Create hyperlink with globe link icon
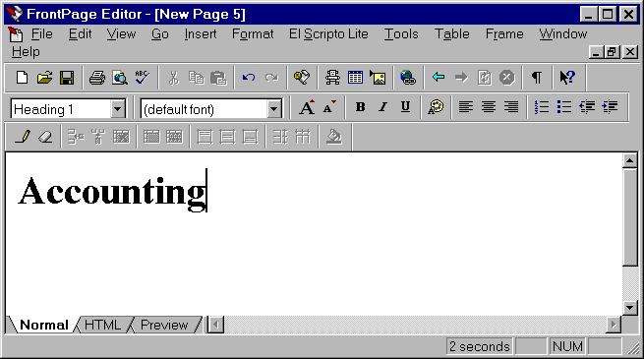Screen dimensions: 644x359 pyautogui.click(x=408, y=78)
